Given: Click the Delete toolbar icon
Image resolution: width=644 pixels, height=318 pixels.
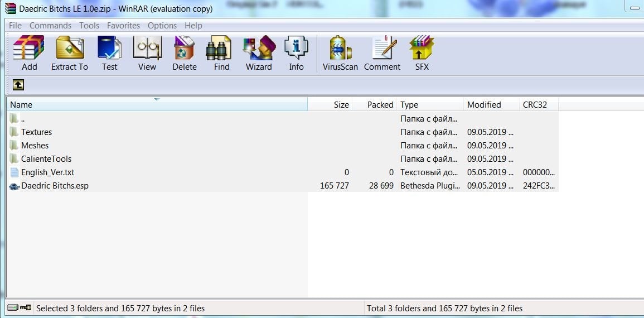Looking at the screenshot, I should click(185, 47).
